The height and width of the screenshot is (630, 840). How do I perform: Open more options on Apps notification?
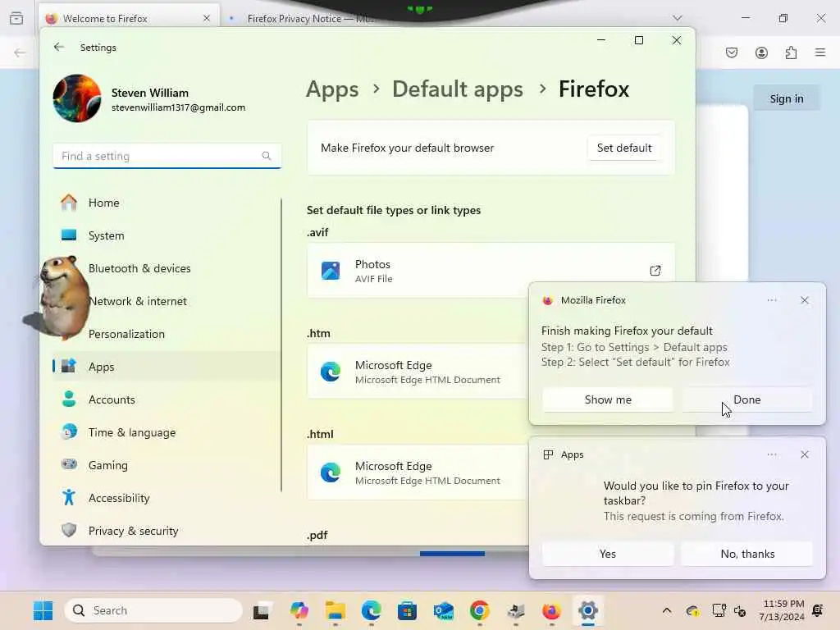pyautogui.click(x=771, y=454)
